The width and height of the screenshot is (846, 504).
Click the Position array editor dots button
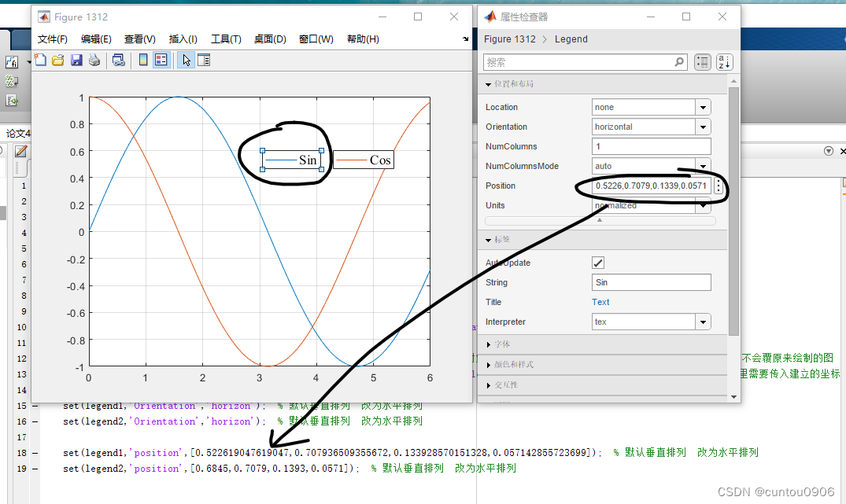719,186
